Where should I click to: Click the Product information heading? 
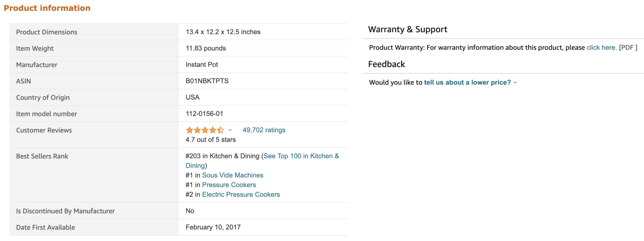tap(47, 8)
